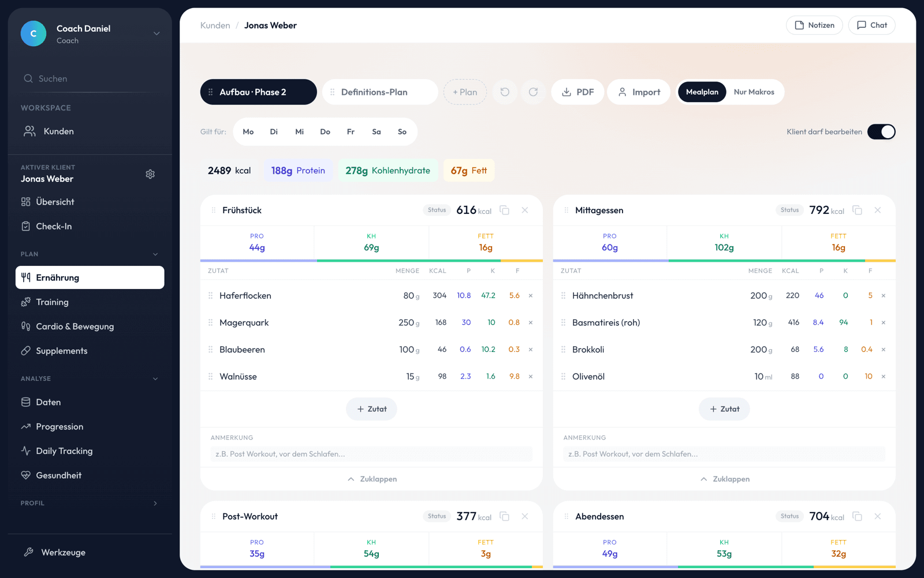Viewport: 924px width, 578px height.
Task: Grab the Haferflocken row drag handle
Action: pos(211,296)
